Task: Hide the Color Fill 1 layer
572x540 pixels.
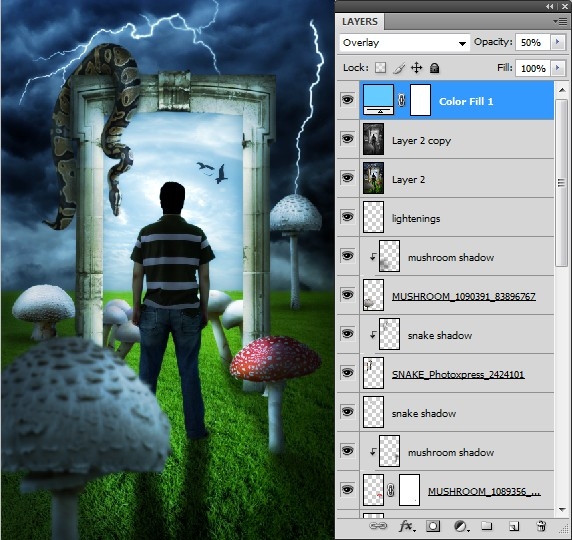Action: point(347,99)
